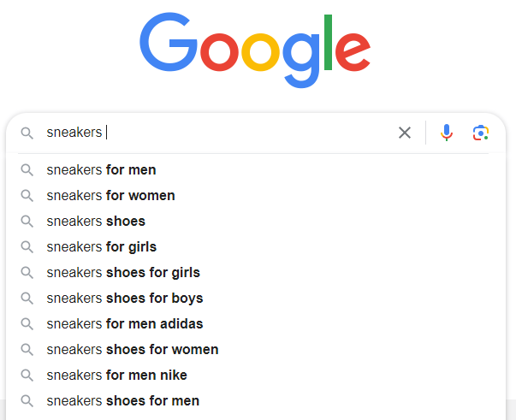Choose 'sneakers for men nike' suggestion
516x420 pixels.
pyautogui.click(x=116, y=375)
